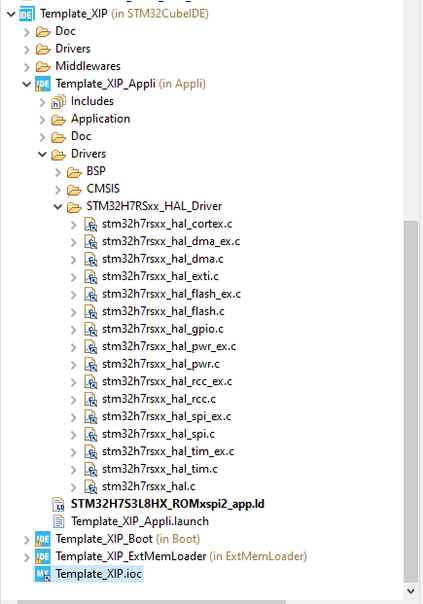Screen dimensions: 423x604
Task: Click the Template_XIP_Boot project icon
Action: [x=42, y=539]
